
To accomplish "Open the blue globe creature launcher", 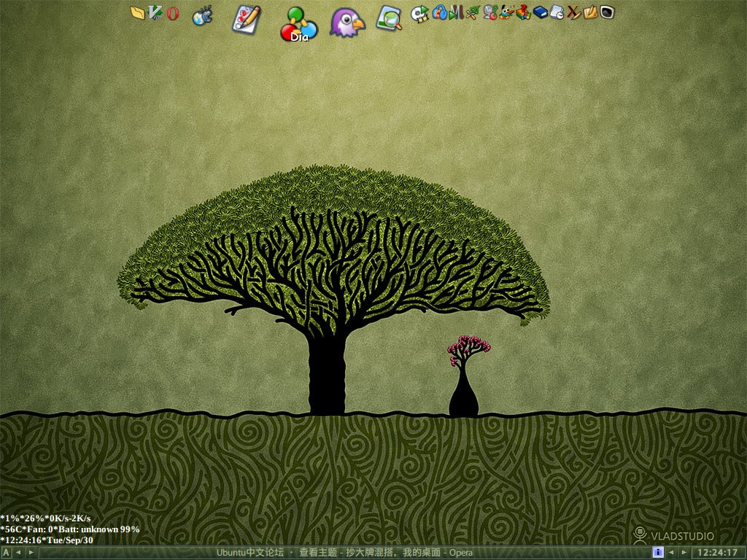I will [x=203, y=16].
